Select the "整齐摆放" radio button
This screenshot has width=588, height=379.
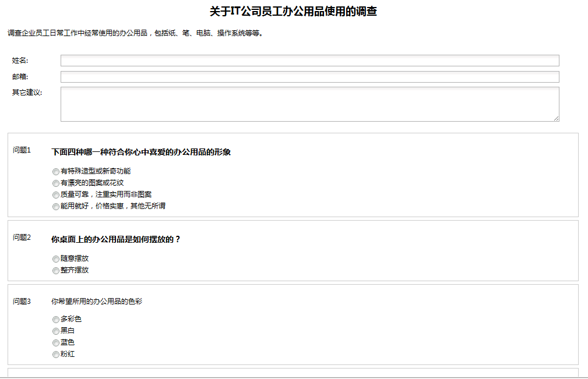[x=56, y=271]
